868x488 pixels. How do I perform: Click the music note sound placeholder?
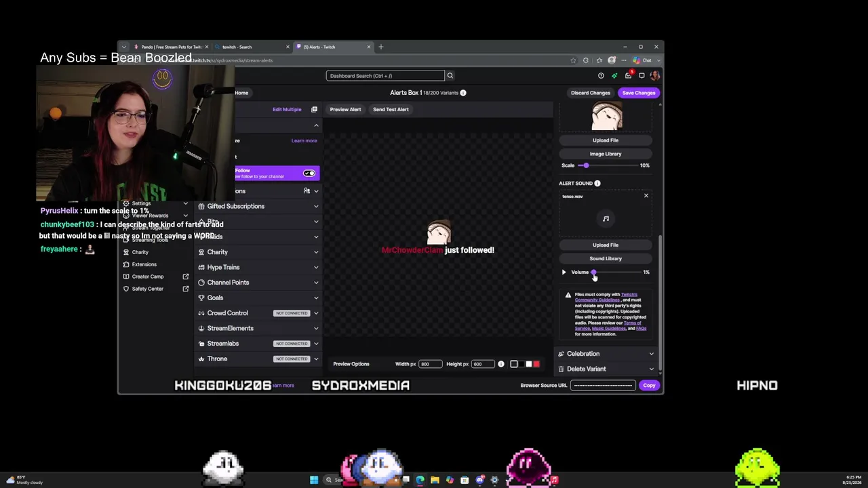pos(606,219)
